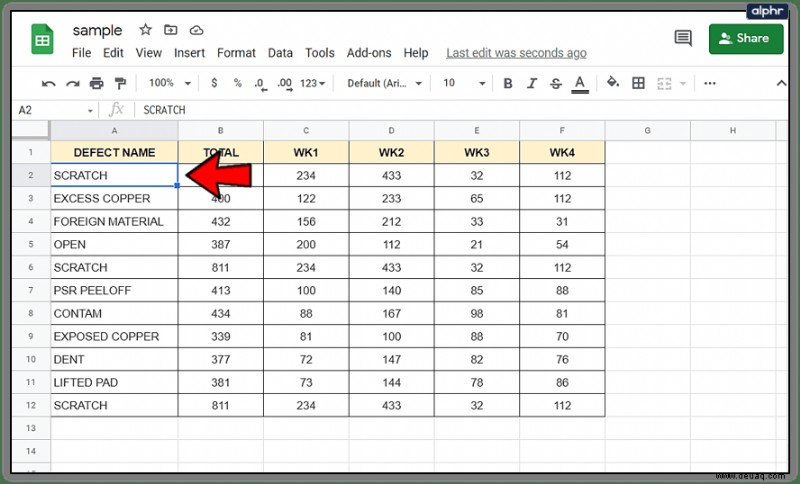Increase decimal places

coord(285,84)
